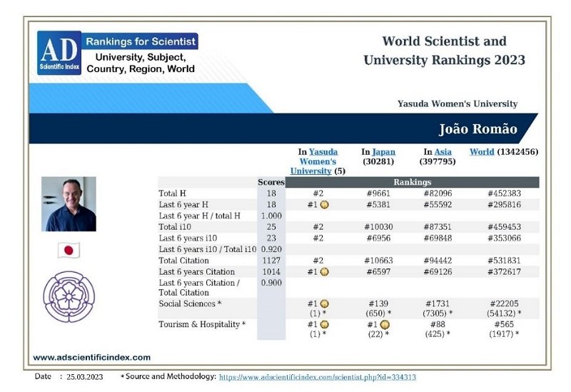Click the Yasuda Women's University emblem
This screenshot has height=392, width=571.
(69, 296)
